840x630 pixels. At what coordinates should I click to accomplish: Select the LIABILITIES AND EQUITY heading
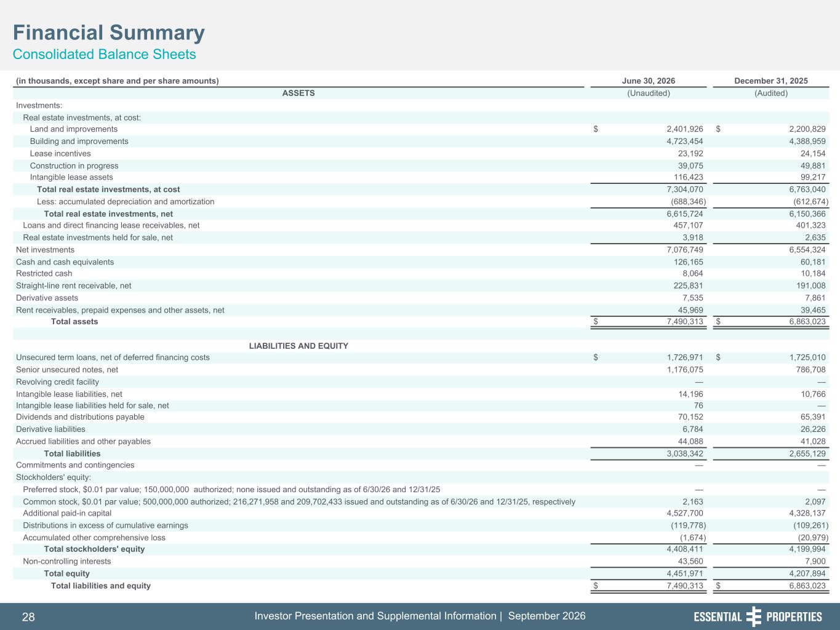pos(298,346)
